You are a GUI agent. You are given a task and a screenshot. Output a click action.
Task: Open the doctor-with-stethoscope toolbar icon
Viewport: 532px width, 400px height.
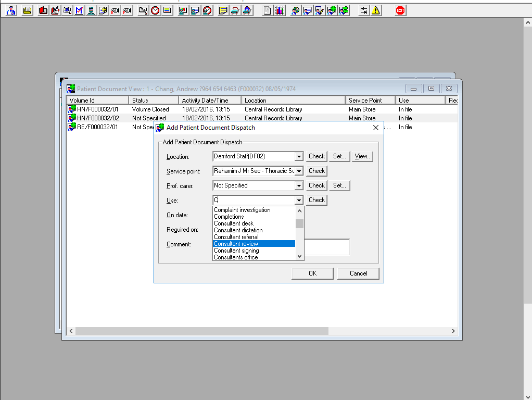click(x=11, y=10)
